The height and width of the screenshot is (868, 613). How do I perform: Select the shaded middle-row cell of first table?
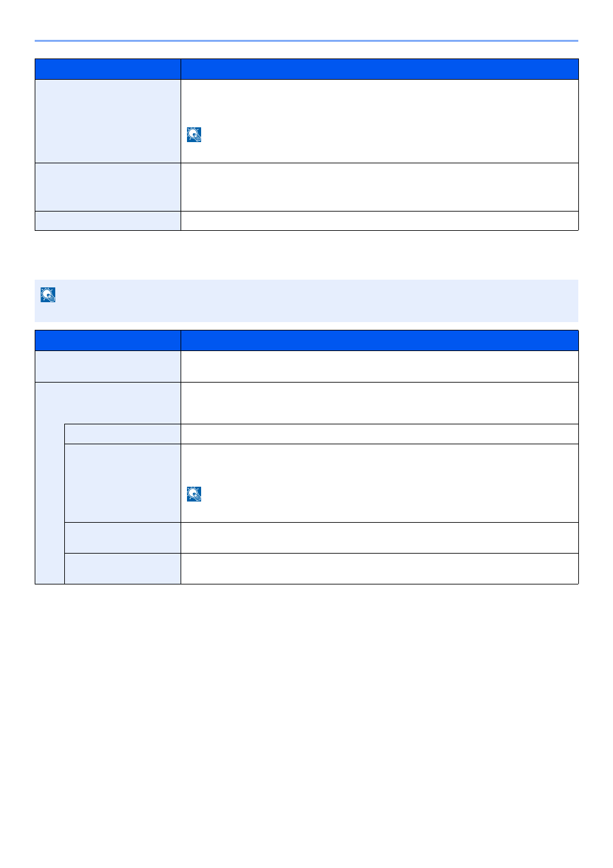(108, 187)
